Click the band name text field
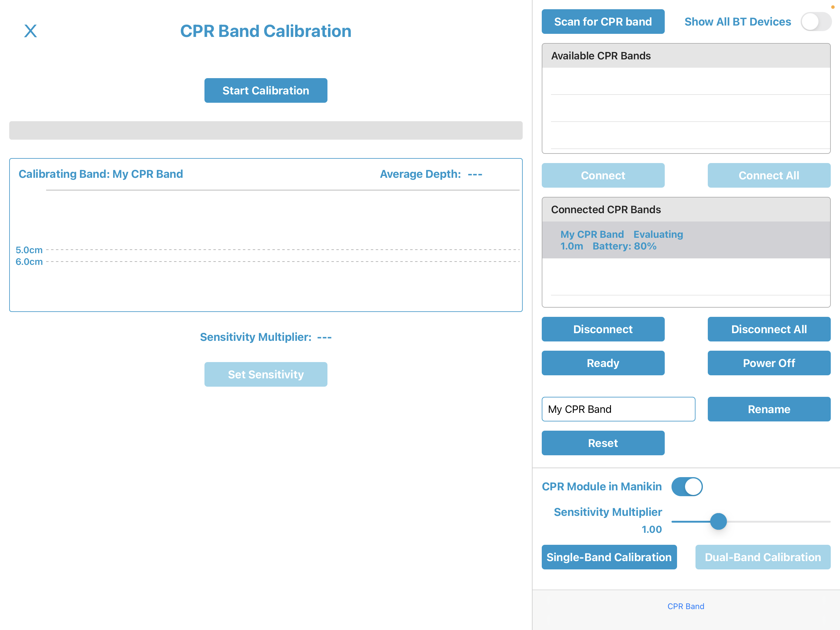 [618, 409]
